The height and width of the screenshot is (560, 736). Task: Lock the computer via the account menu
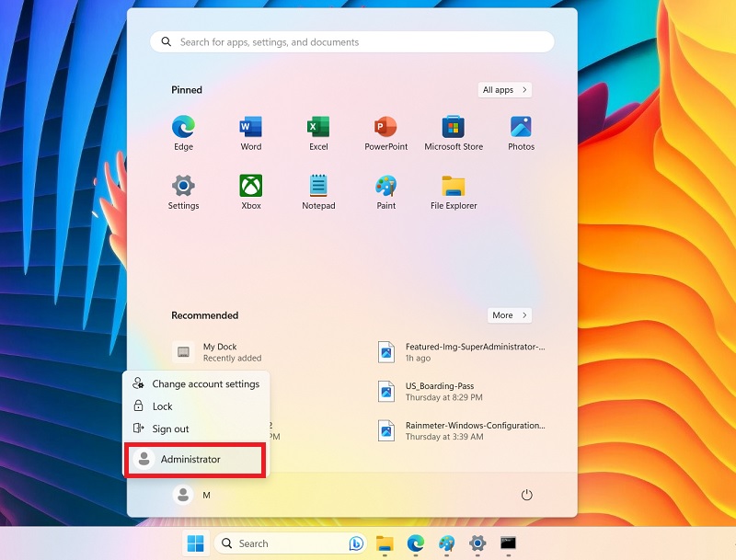161,406
